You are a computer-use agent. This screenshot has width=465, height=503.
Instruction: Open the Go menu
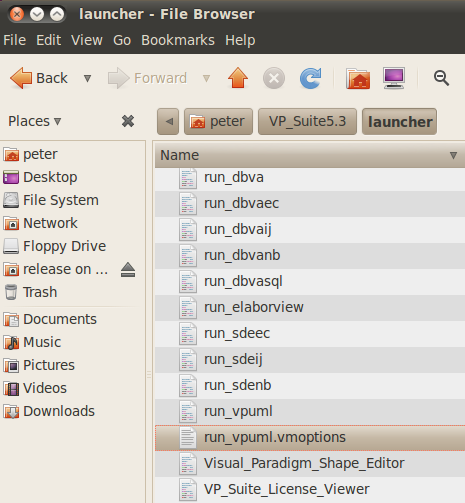(122, 40)
